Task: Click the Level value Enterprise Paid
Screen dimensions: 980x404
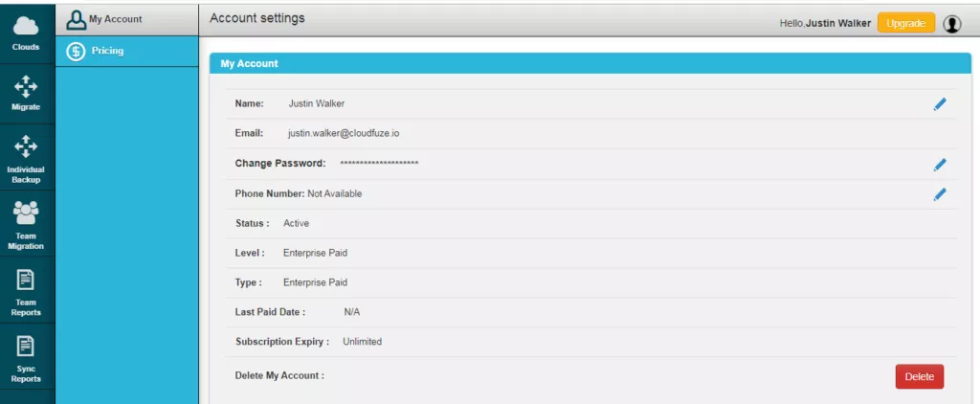Action: pyautogui.click(x=315, y=254)
